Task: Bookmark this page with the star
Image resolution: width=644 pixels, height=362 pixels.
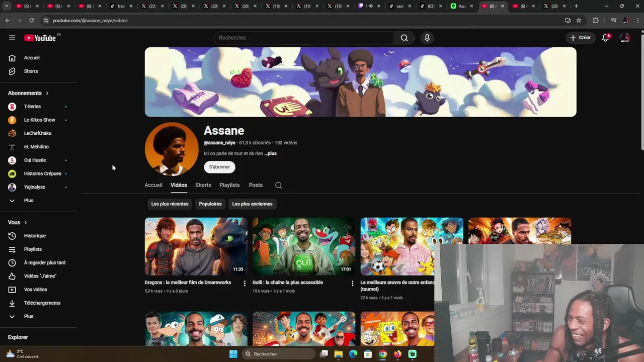Action: pyautogui.click(x=579, y=21)
